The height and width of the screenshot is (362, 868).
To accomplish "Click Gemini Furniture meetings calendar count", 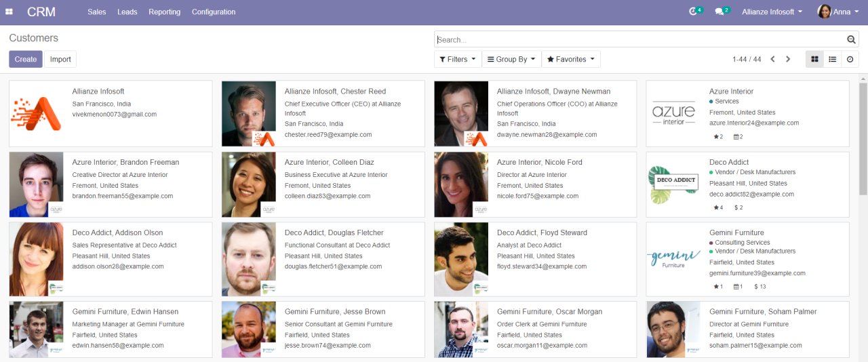I will (738, 287).
